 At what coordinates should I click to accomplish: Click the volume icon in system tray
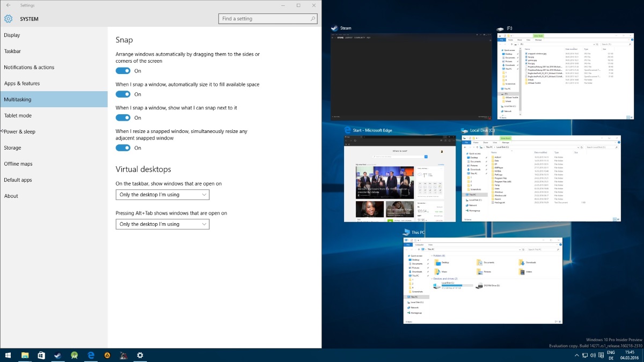click(592, 355)
